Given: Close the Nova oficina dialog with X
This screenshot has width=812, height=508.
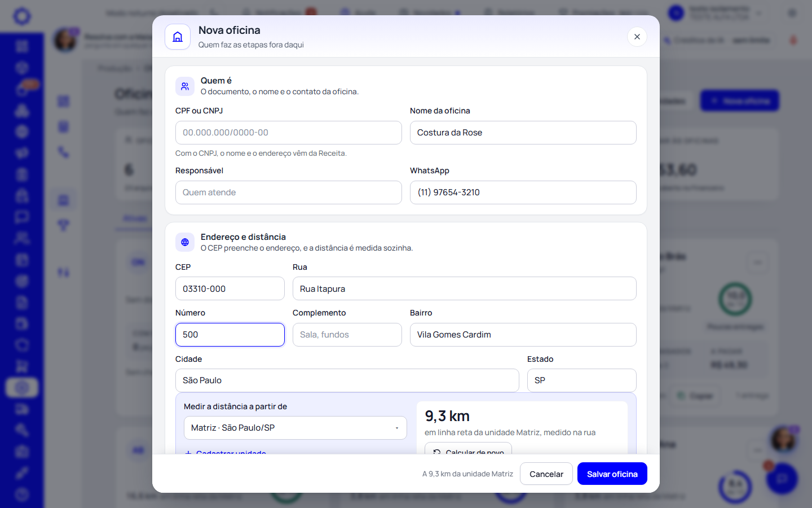Looking at the screenshot, I should tap(637, 37).
